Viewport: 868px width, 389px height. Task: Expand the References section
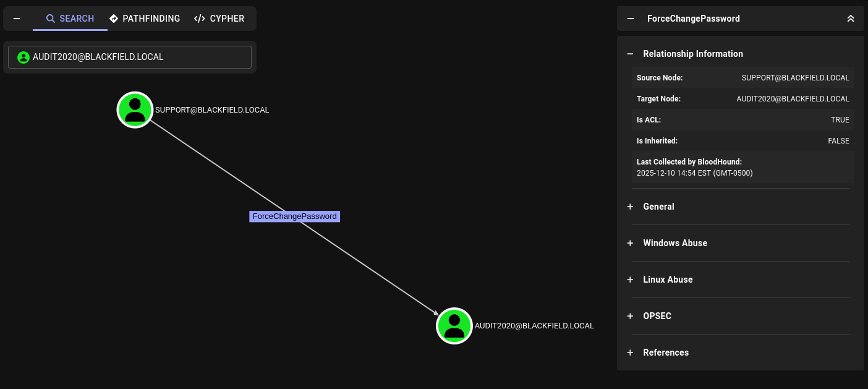point(631,353)
